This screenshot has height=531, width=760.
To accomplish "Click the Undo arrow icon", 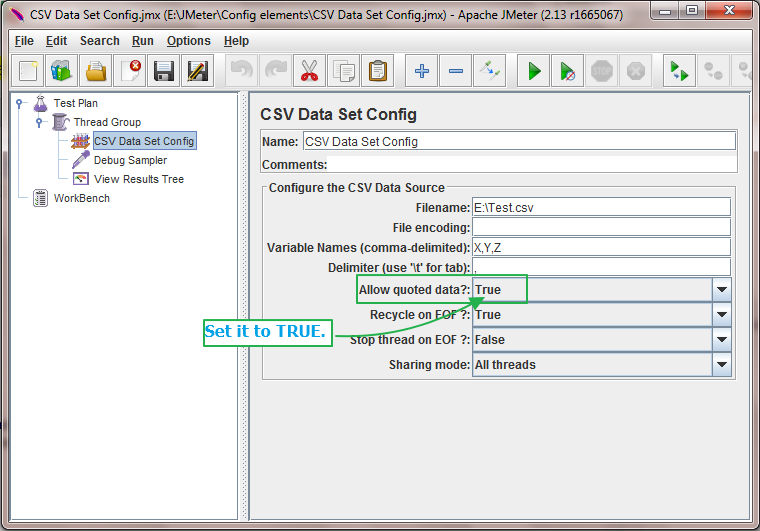I will point(242,71).
